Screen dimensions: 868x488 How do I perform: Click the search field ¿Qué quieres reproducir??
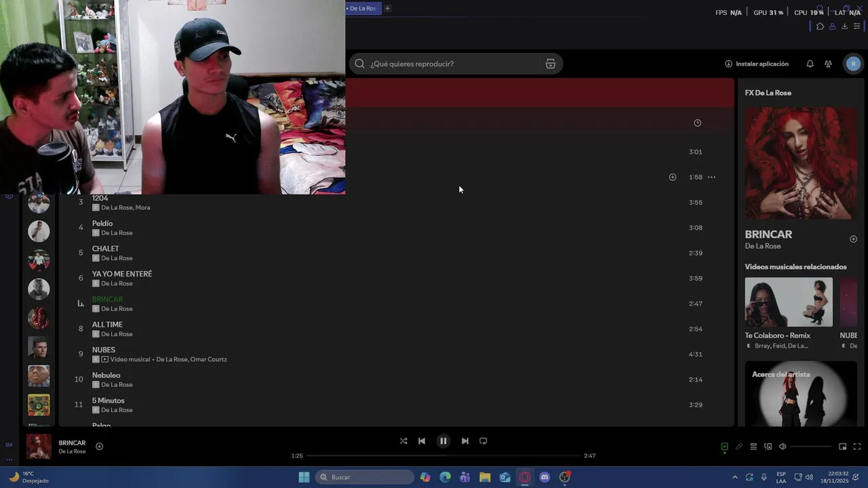[x=454, y=64]
